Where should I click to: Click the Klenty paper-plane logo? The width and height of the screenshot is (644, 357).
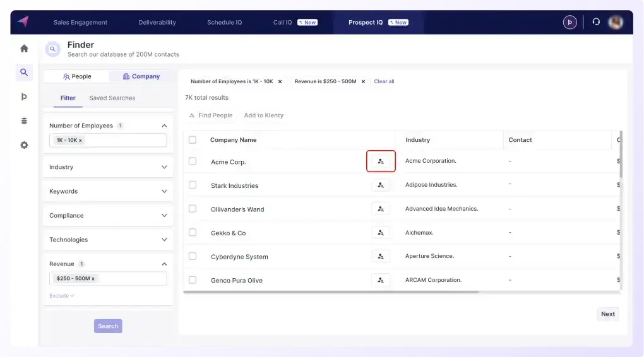click(23, 21)
